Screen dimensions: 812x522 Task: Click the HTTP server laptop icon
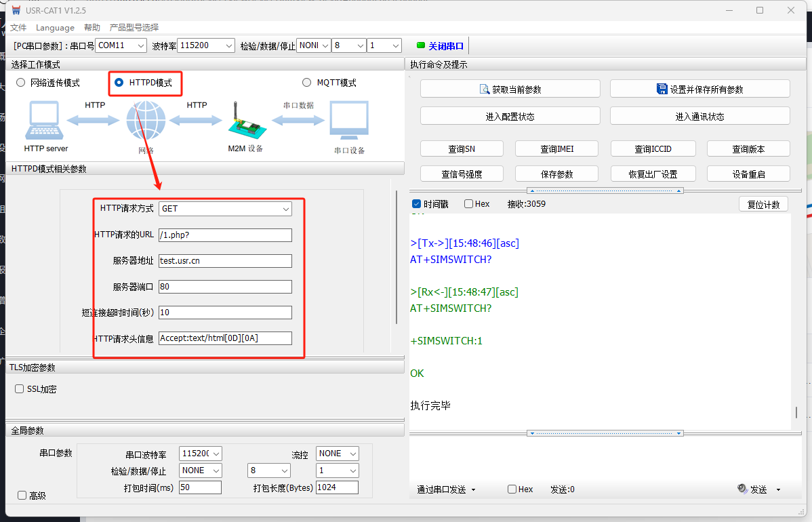click(x=45, y=121)
